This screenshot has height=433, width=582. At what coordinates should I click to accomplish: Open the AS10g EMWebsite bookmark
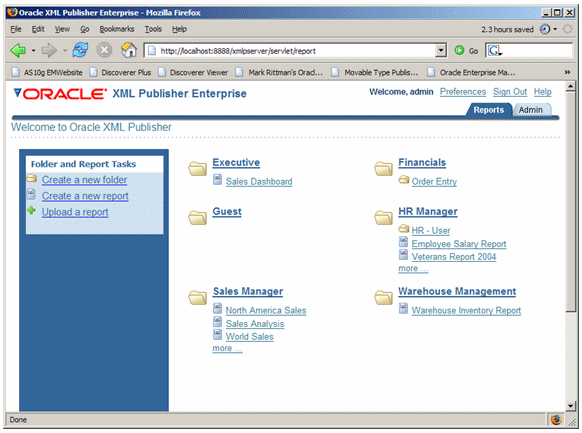[47, 72]
